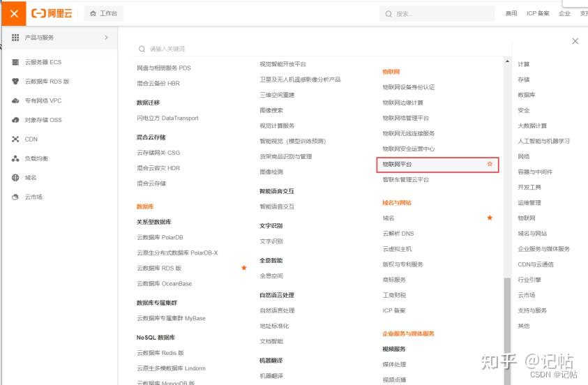Image resolution: width=588 pixels, height=385 pixels.
Task: Unfavorite 云数据库 RDS 版 via its star
Action: pos(243,268)
